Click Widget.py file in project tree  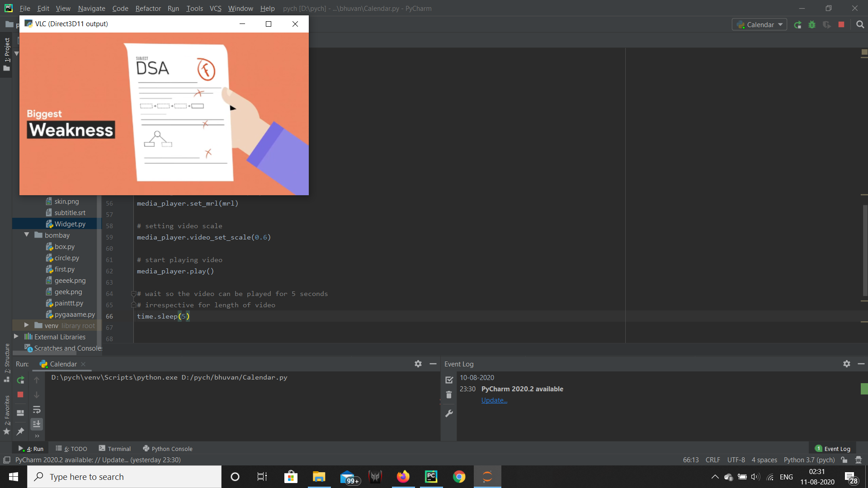70,224
